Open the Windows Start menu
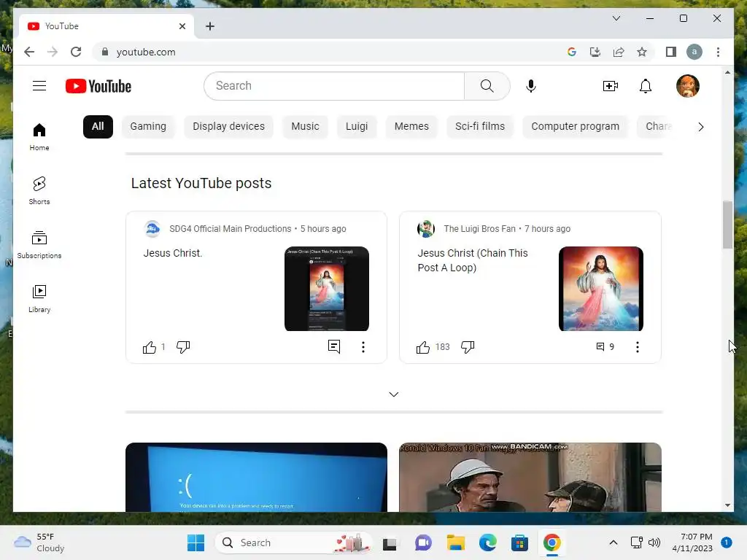Screen dimensions: 747x560 point(196,542)
